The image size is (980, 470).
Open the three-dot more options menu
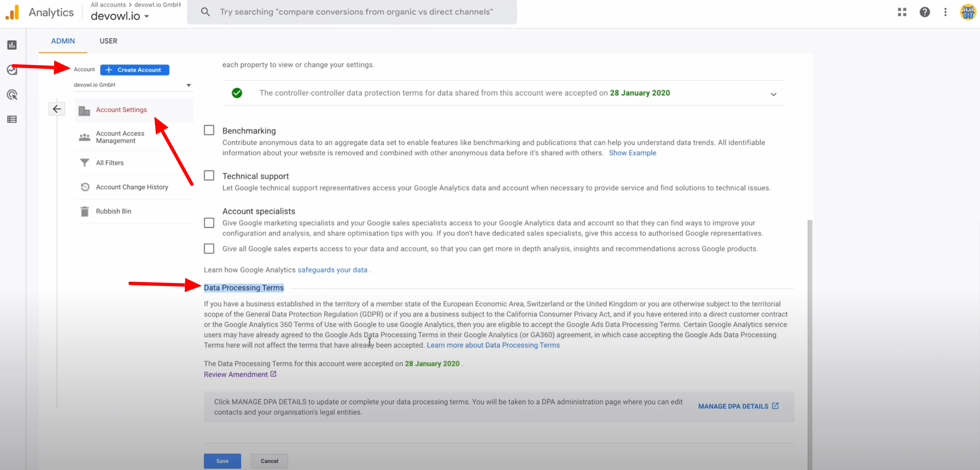tap(945, 12)
